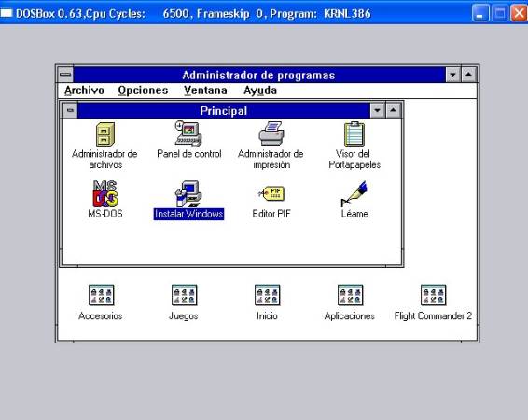Minimize the Principal group window
This screenshot has height=420, width=528.
pyautogui.click(x=377, y=110)
